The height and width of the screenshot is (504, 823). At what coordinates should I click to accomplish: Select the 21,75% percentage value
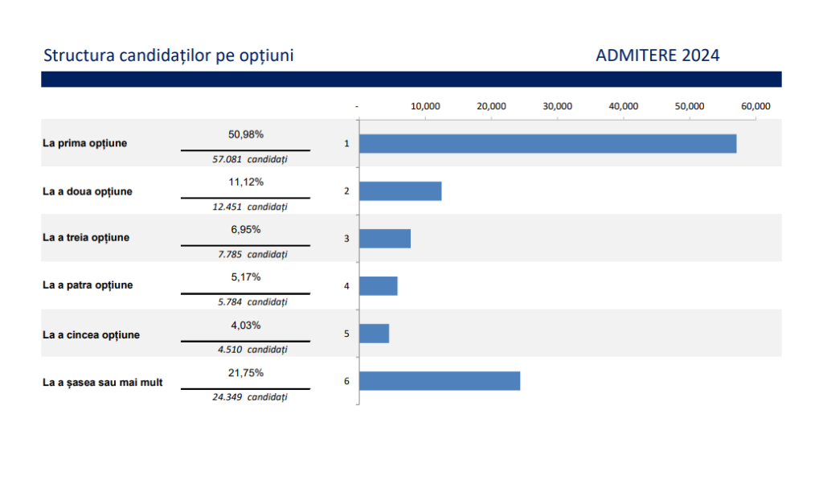tap(246, 373)
